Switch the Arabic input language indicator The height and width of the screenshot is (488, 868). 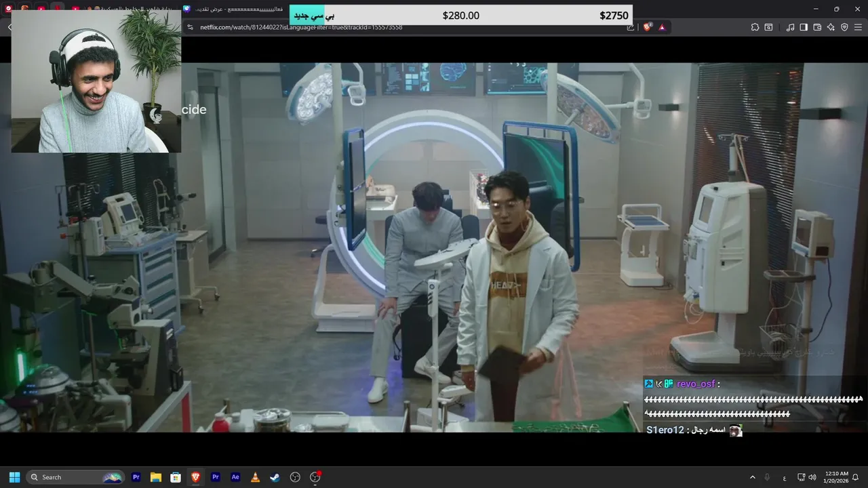(785, 477)
